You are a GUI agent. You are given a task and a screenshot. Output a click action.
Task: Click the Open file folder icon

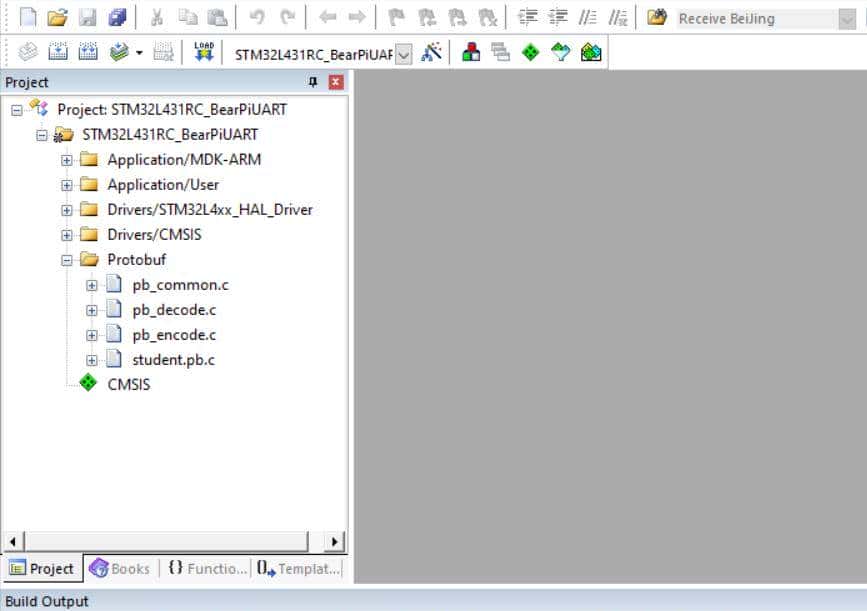point(57,17)
